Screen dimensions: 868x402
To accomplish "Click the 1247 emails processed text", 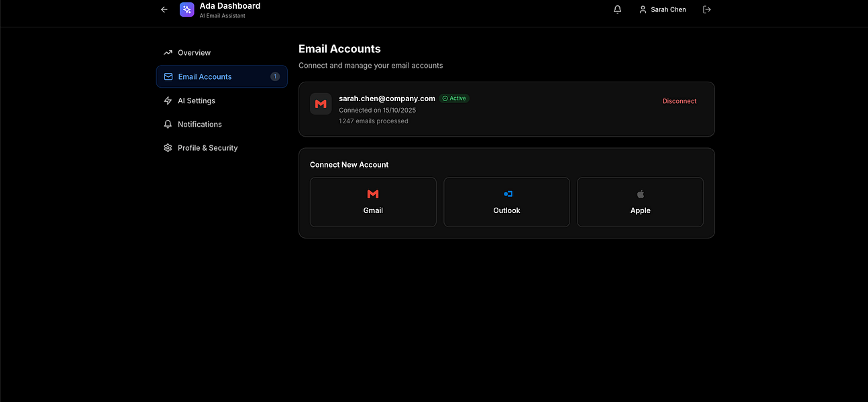I will pos(374,121).
